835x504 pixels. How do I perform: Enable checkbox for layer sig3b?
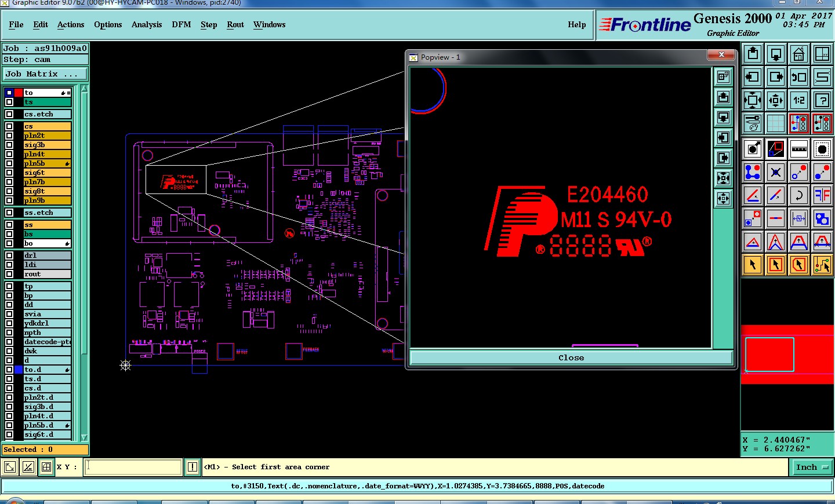9,145
